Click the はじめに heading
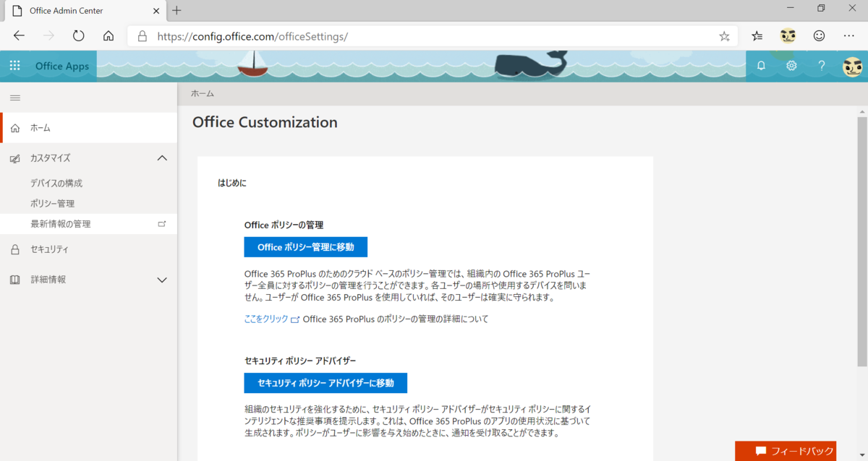The height and width of the screenshot is (461, 868). [232, 184]
